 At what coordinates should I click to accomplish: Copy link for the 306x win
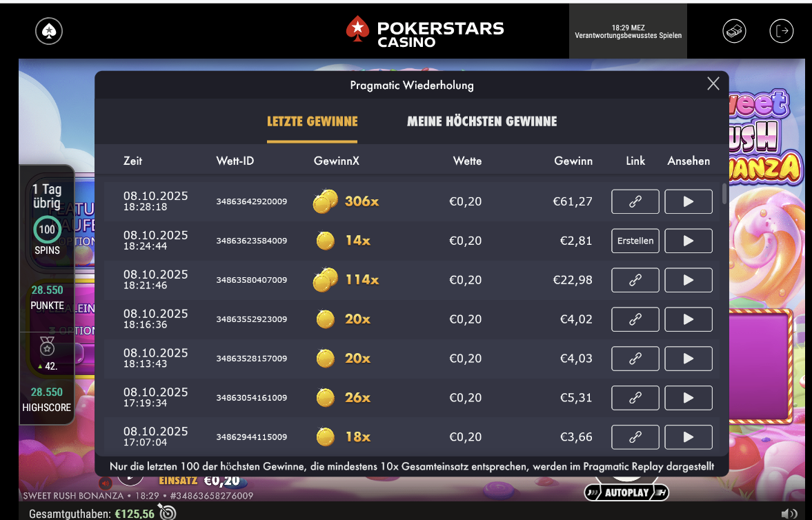pos(635,201)
